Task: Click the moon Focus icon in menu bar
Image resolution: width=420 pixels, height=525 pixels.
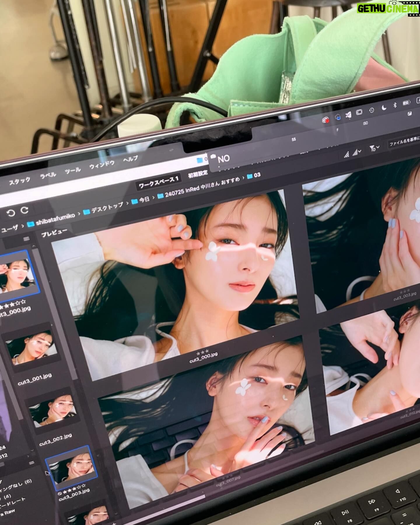Action: click(x=384, y=108)
